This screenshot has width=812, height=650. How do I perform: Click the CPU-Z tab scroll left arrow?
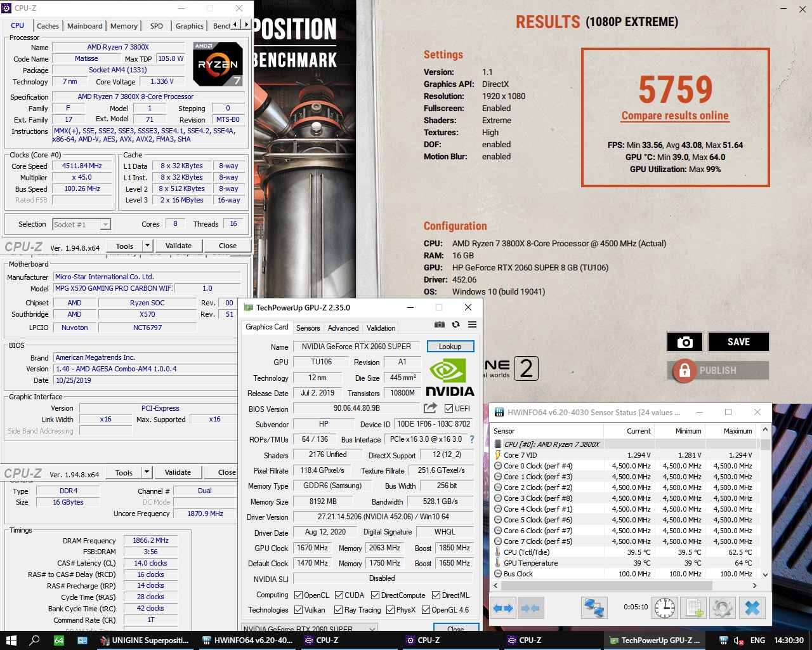(235, 25)
